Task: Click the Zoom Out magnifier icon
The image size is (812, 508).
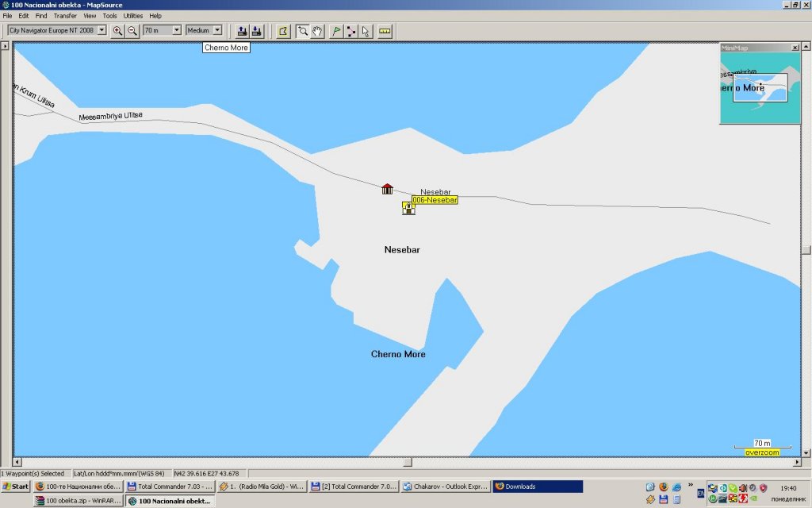Action: coord(132,31)
